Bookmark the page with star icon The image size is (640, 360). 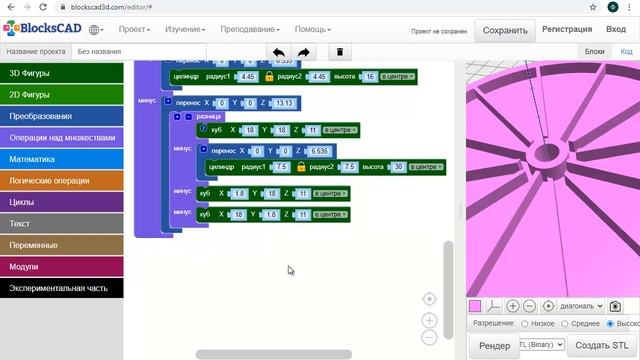[x=593, y=7]
